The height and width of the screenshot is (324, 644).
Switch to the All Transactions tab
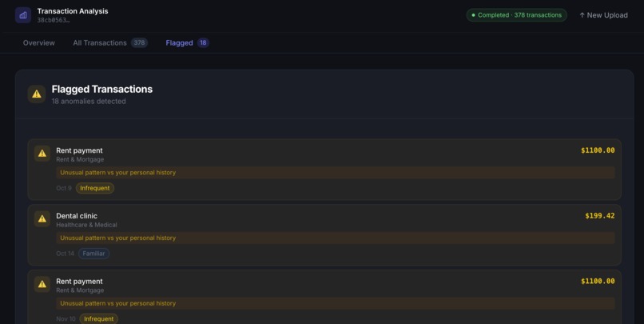point(110,42)
